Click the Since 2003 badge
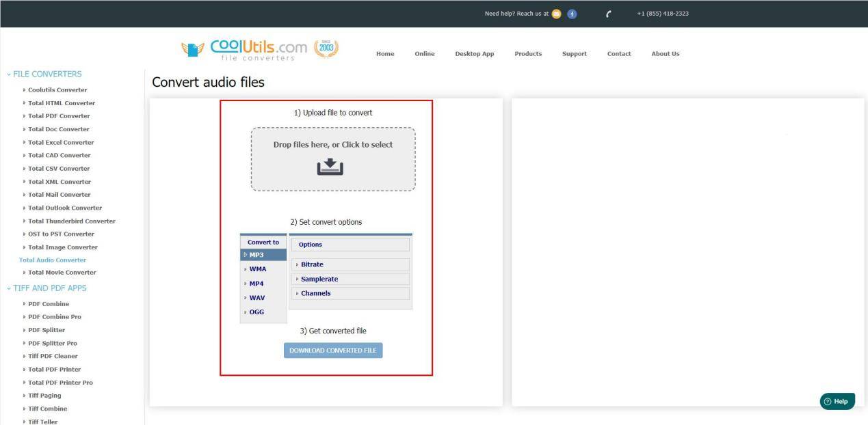Screen dimensions: 868x425 point(326,48)
